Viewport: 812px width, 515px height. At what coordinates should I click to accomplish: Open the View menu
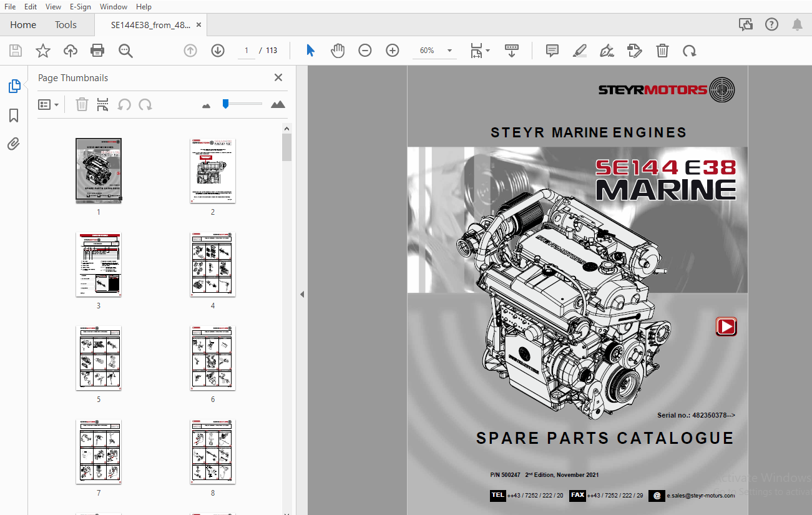point(54,7)
